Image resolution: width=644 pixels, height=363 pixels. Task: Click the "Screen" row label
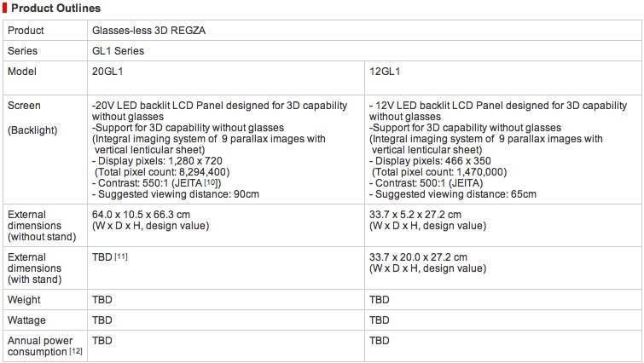[24, 106]
